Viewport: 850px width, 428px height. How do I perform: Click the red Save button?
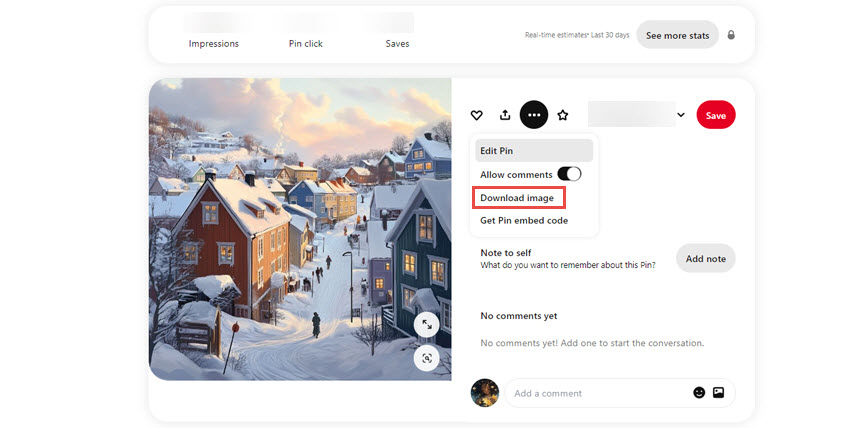716,115
